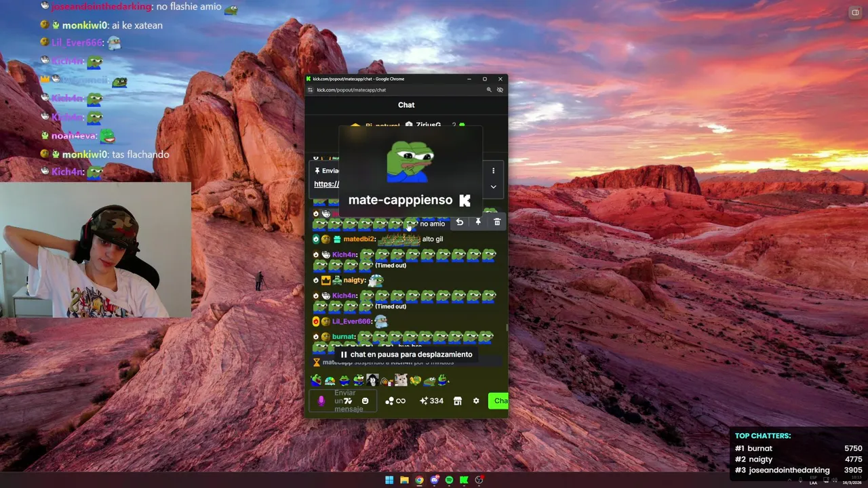Open chat settings gear
The width and height of the screenshot is (868, 488).
click(476, 401)
